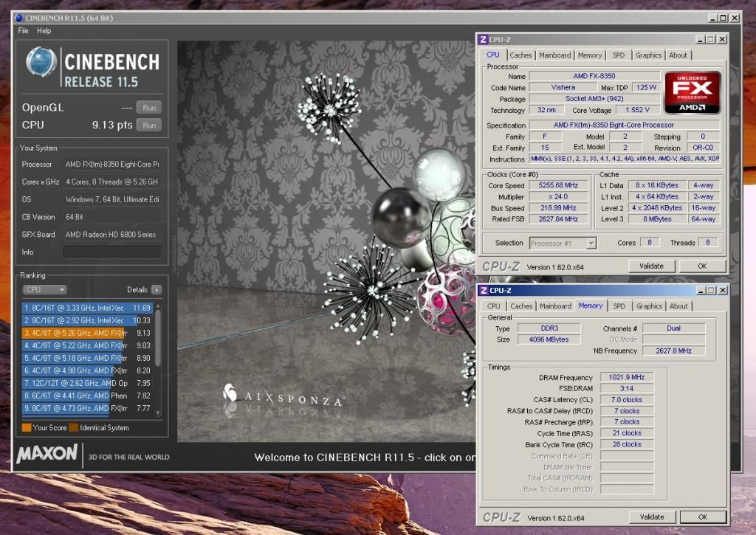Click the CAS# Latency value 7.0 clocks

pyautogui.click(x=626, y=399)
